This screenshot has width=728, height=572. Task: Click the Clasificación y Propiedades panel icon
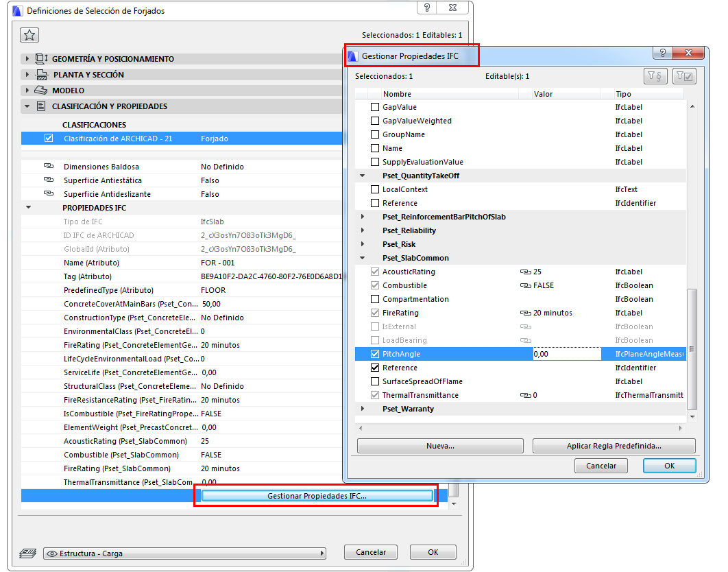[x=41, y=106]
